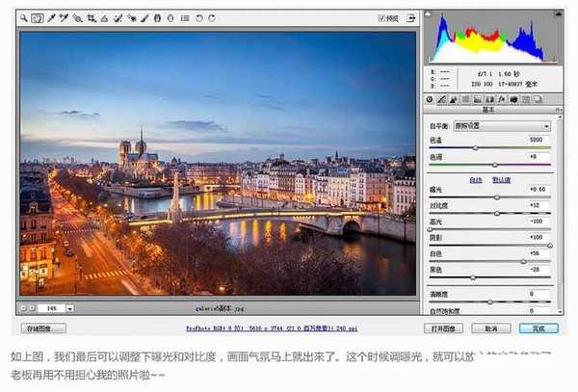Click the Auto (自动) link

click(x=476, y=180)
